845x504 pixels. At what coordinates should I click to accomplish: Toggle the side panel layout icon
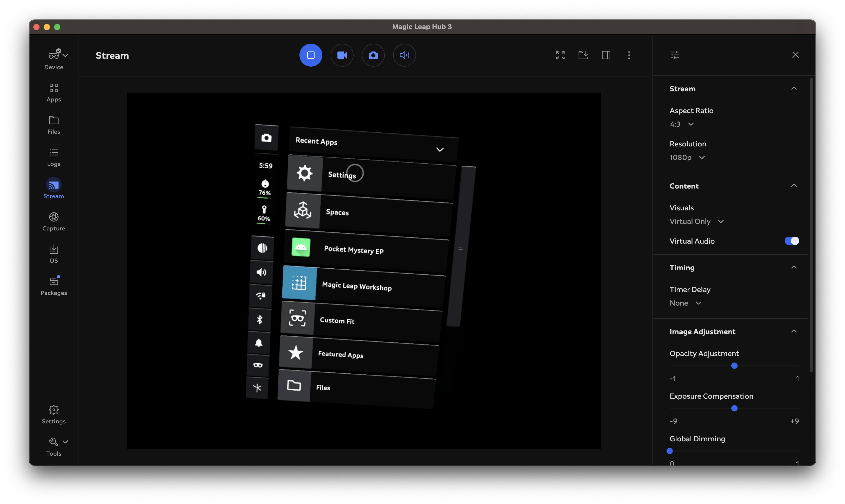[606, 55]
